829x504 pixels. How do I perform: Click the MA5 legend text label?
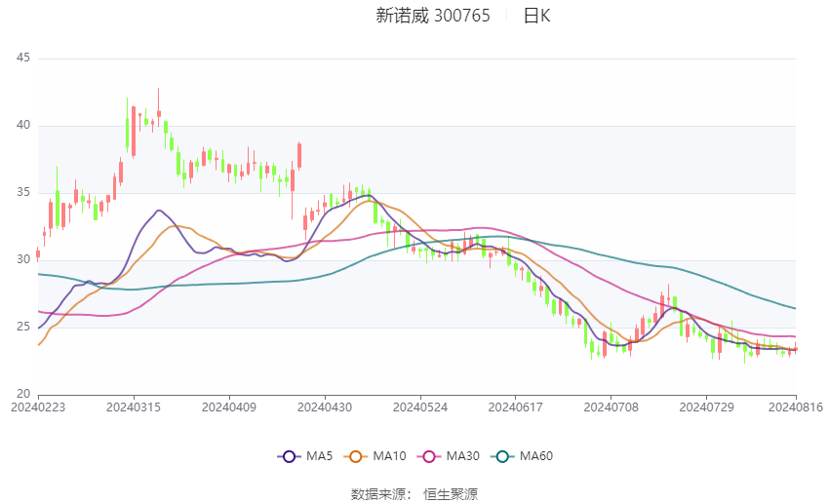point(319,456)
